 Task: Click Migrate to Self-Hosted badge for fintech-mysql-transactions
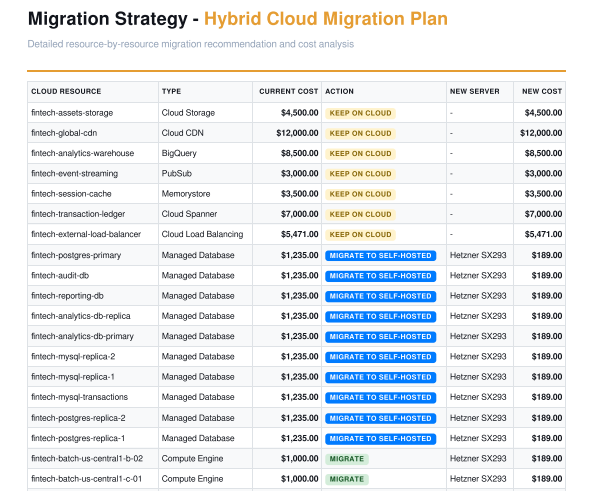[x=381, y=397]
